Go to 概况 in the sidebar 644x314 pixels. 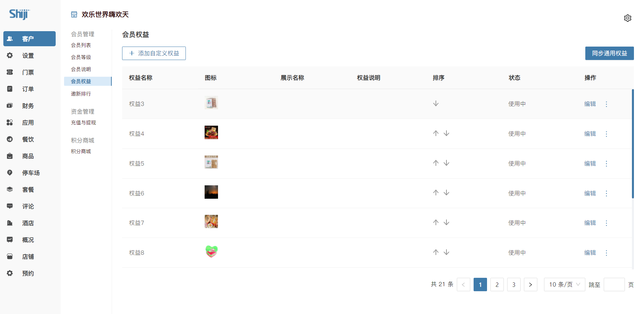30,240
